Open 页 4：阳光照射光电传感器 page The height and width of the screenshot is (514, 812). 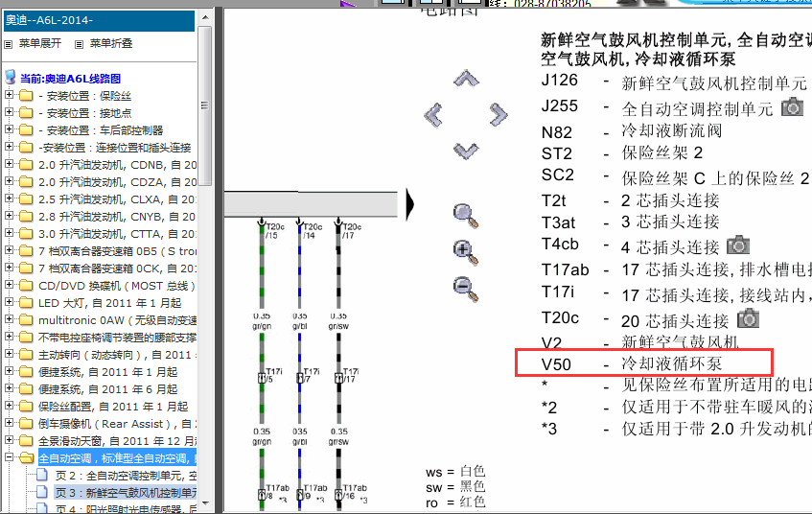(126, 509)
